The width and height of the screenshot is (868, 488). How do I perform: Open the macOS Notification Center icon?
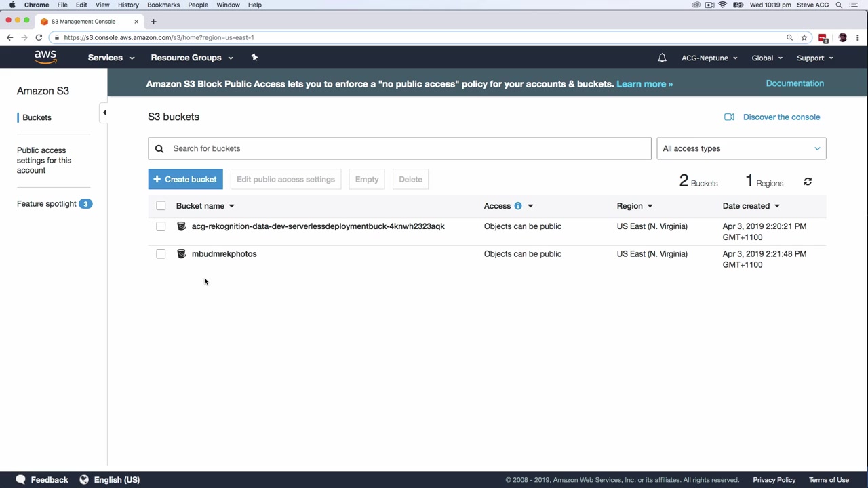tap(854, 5)
